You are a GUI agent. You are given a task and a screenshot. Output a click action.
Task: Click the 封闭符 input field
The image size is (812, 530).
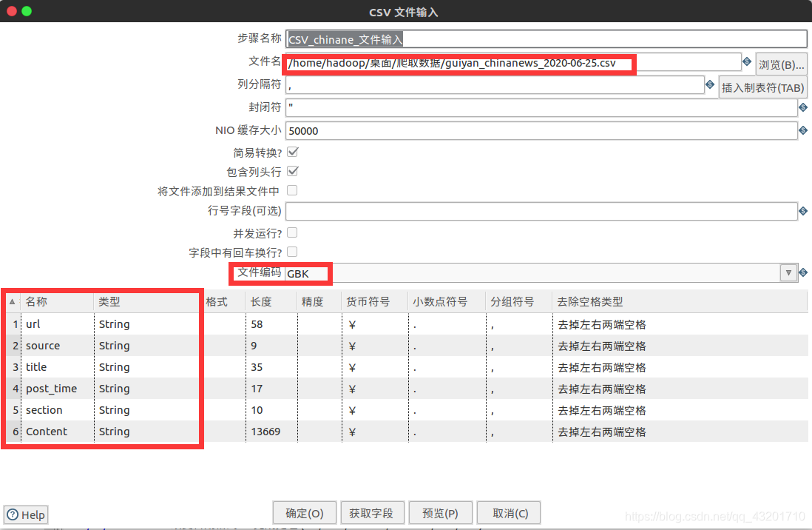pyautogui.click(x=541, y=108)
